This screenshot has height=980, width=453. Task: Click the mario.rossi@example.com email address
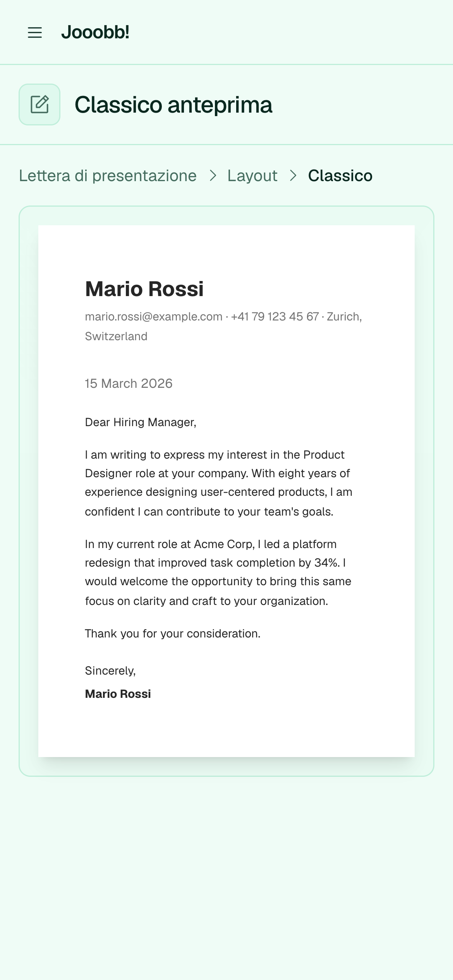[154, 317]
